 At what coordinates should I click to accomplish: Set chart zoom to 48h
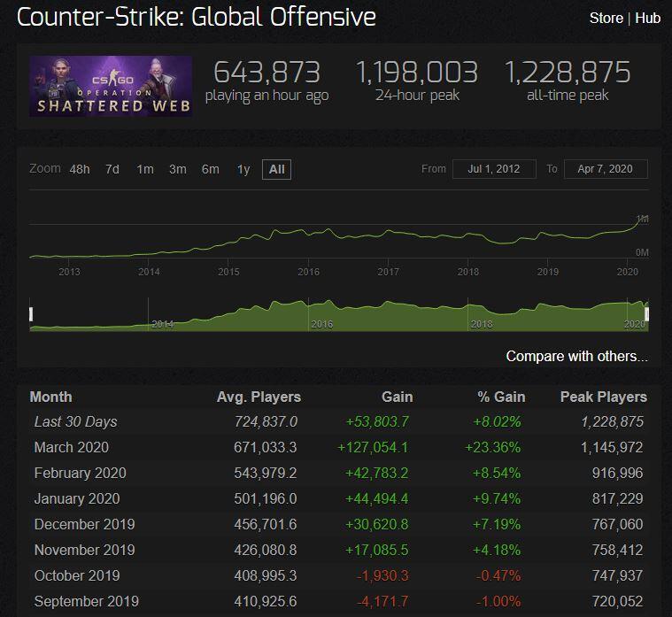[x=80, y=169]
